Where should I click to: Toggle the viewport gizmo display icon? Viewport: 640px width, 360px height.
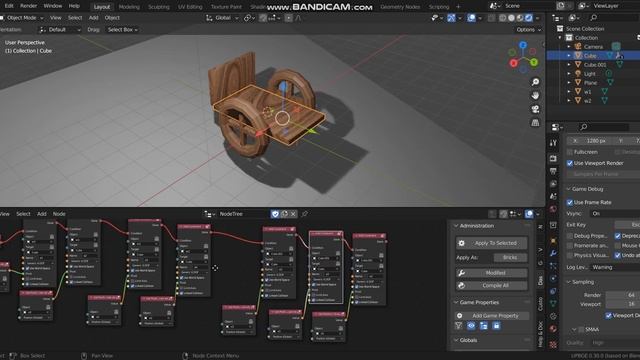pos(451,18)
